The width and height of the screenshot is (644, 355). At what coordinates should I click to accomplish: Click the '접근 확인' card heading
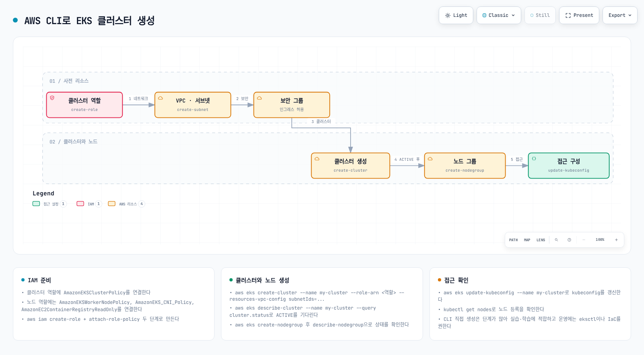(456, 280)
